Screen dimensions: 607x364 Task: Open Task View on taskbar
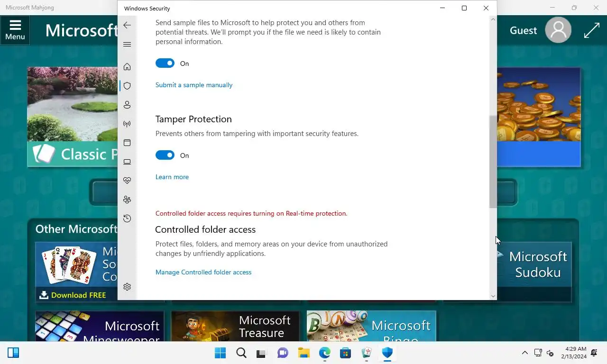point(262,353)
